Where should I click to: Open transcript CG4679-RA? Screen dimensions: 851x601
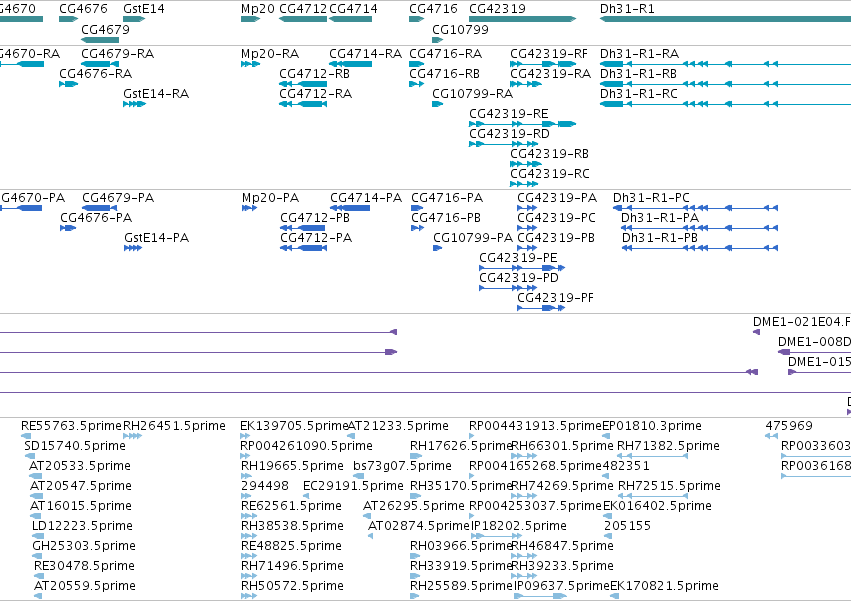pyautogui.click(x=100, y=64)
